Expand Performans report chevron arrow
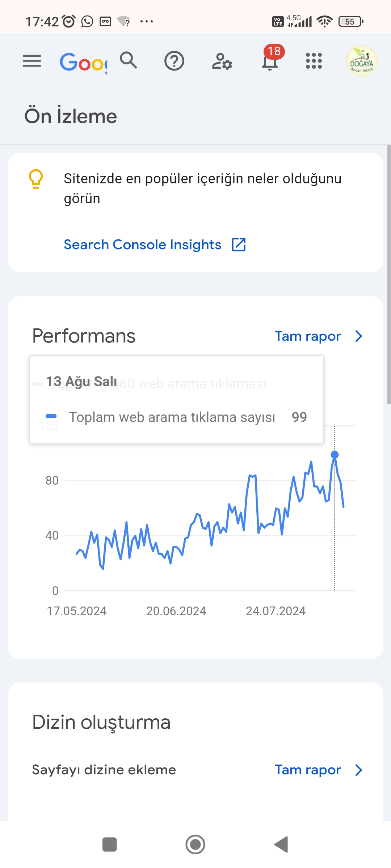 click(x=359, y=336)
